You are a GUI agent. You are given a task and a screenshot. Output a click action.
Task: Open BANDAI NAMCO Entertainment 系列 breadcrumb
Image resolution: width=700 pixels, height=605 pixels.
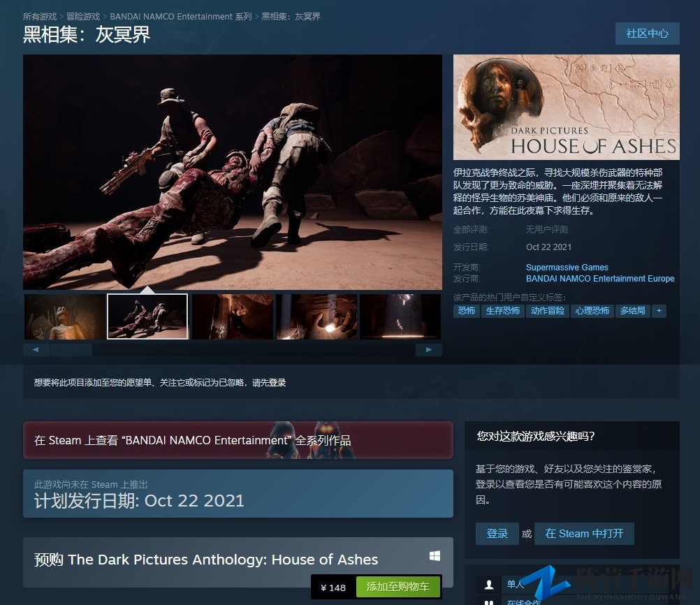pyautogui.click(x=181, y=17)
